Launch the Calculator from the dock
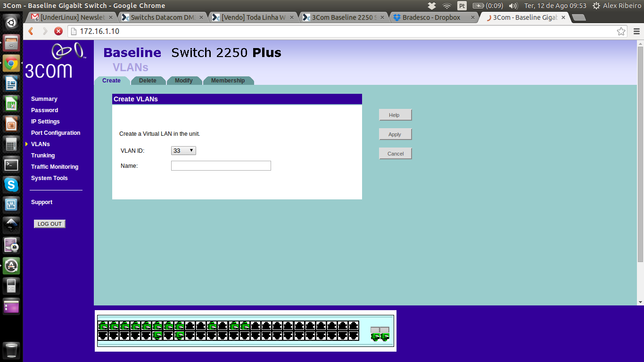Viewport: 644px width, 362px height. point(11,144)
